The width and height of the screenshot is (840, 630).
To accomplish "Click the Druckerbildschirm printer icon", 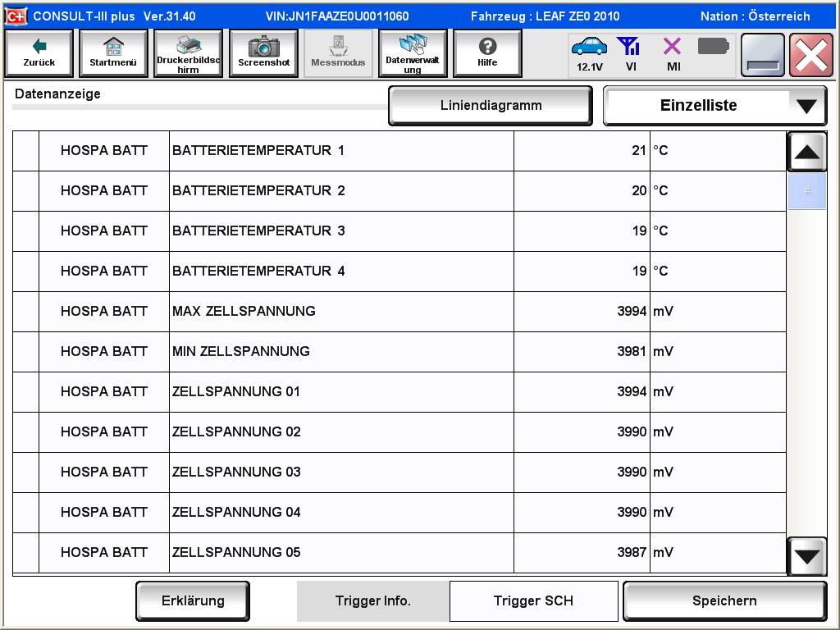I will [x=188, y=46].
